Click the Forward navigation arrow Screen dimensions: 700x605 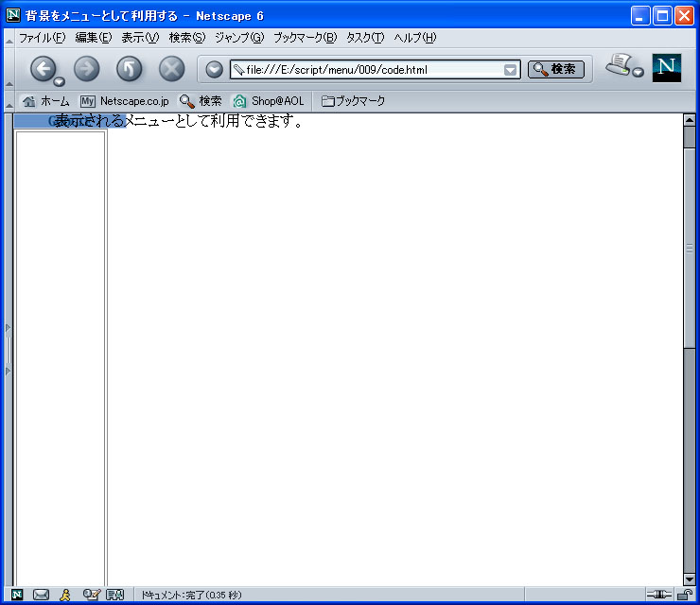tap(87, 69)
